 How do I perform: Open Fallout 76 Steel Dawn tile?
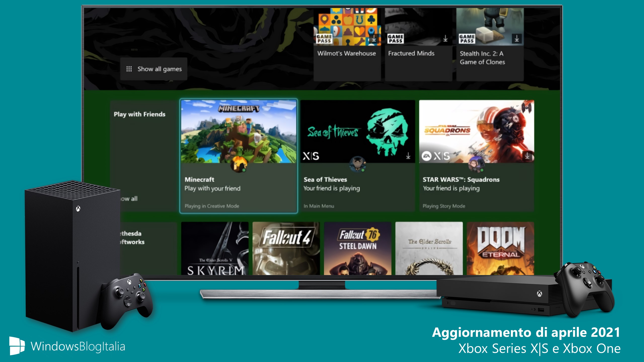click(x=358, y=248)
